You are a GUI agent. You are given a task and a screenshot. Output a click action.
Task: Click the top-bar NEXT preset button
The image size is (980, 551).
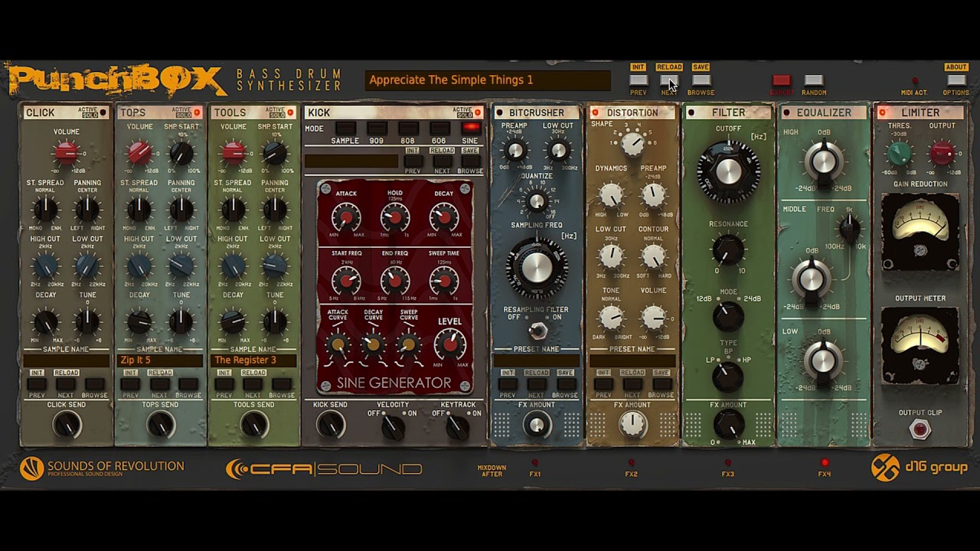[669, 80]
